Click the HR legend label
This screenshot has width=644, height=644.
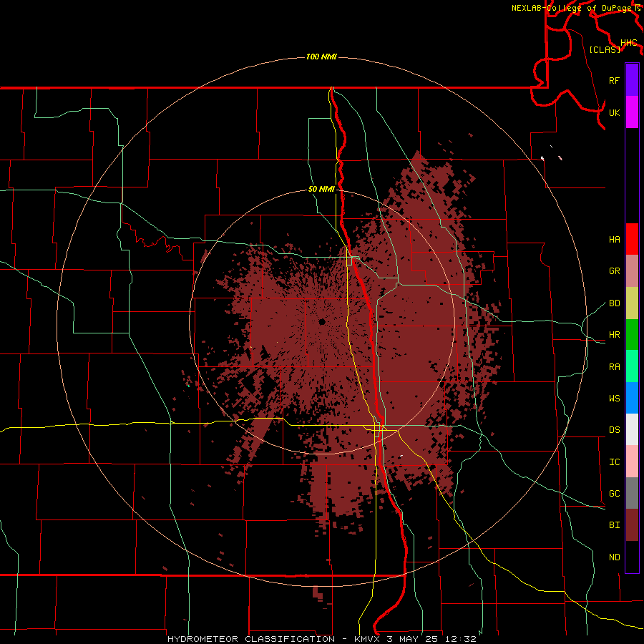click(614, 335)
